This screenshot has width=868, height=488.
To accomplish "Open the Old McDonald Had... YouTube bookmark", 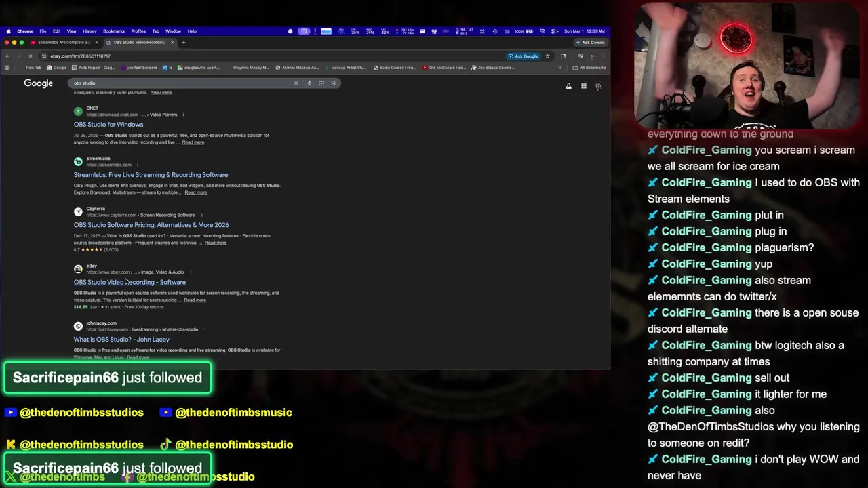I will (444, 68).
